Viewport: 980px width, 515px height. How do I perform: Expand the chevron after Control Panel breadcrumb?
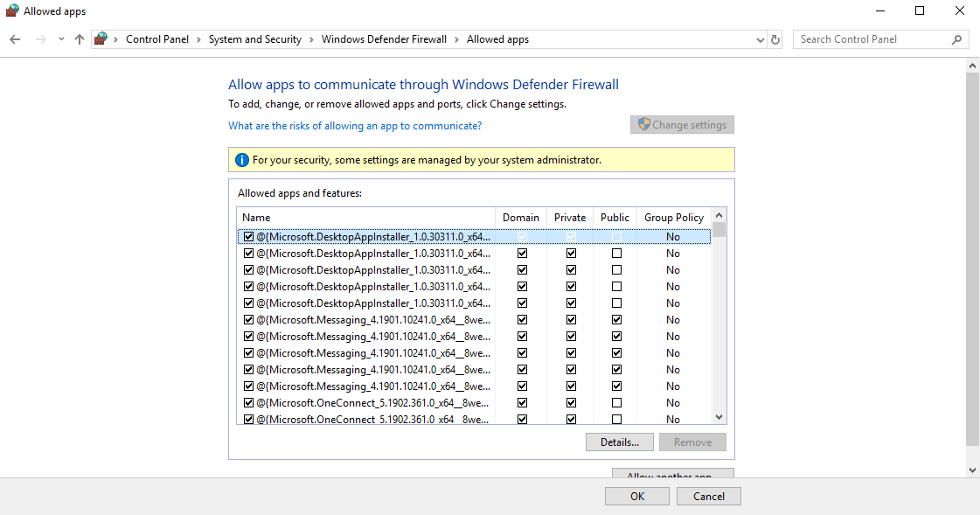[198, 39]
